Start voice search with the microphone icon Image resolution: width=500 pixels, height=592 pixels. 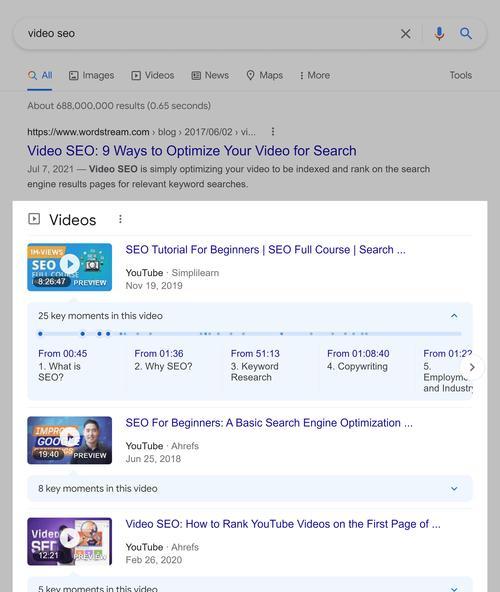(x=439, y=34)
